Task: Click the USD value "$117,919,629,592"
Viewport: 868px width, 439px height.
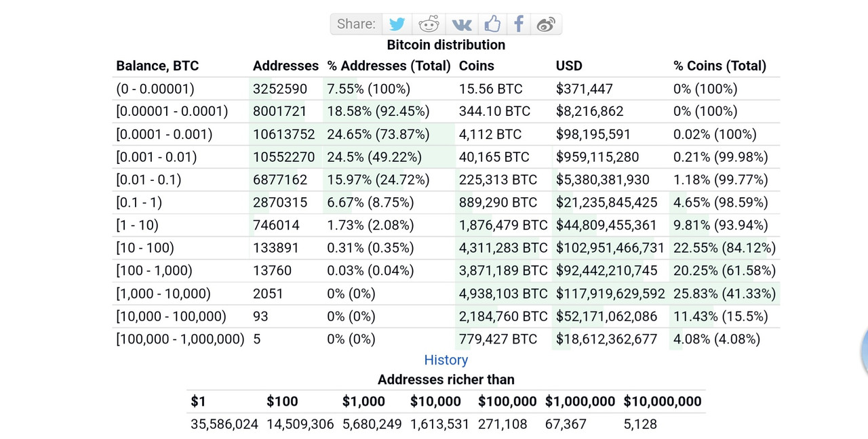Action: (610, 293)
